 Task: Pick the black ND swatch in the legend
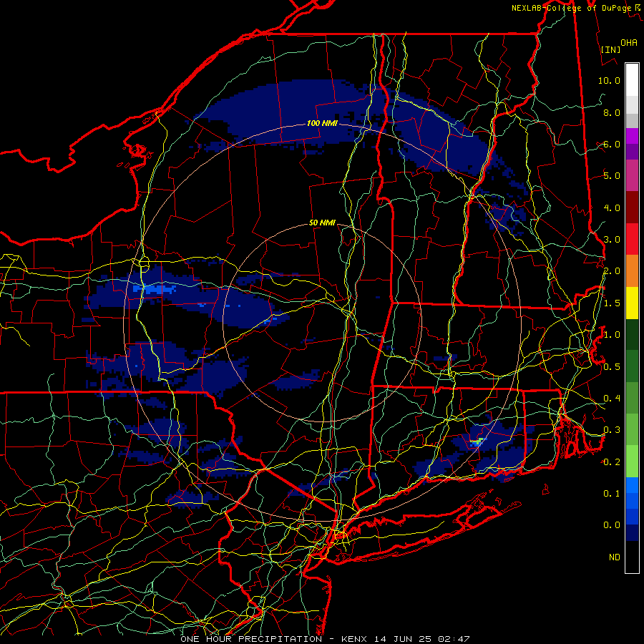click(632, 557)
